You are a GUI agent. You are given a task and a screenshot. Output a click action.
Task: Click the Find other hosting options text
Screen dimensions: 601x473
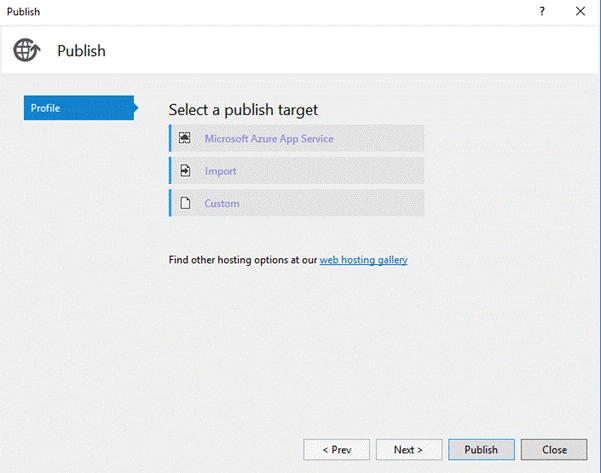coord(243,260)
